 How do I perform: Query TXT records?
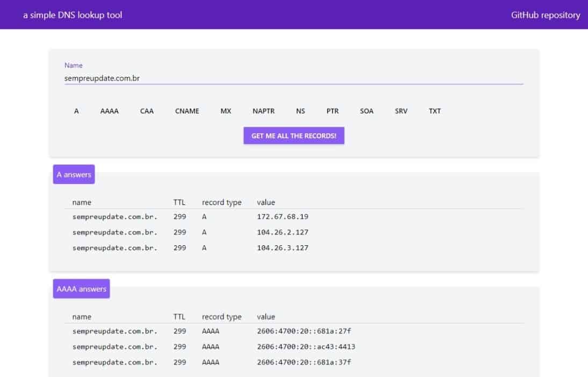pos(435,111)
